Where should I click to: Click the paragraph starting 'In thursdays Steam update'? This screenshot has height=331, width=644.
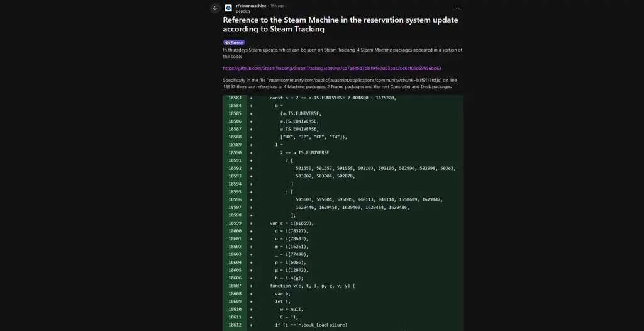(343, 53)
